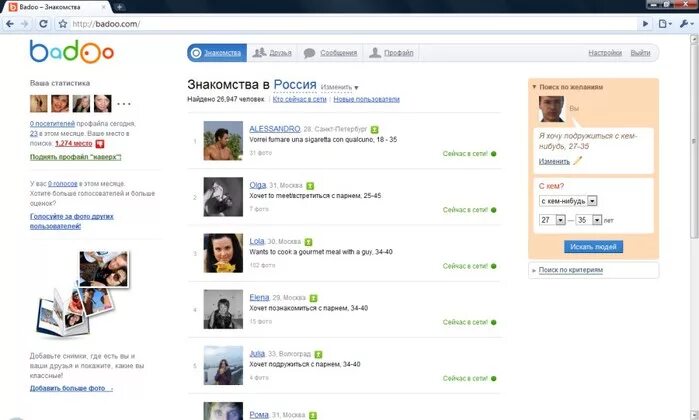Open the minimum age 27 dropdown
Image resolution: width=699 pixels, height=420 pixels.
point(552,220)
